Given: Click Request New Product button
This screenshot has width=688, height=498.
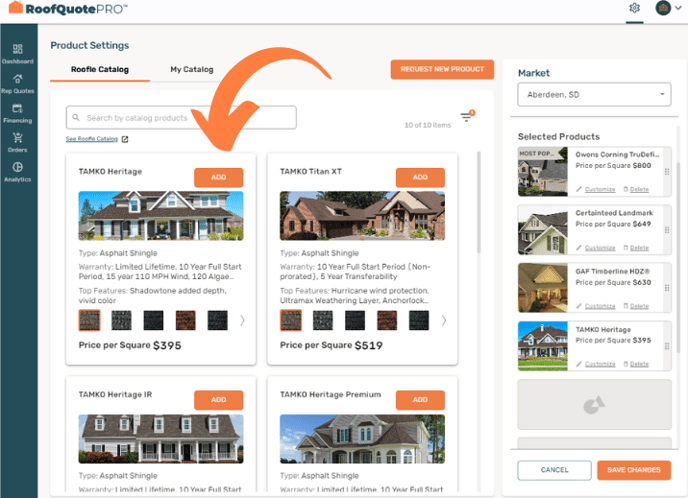Looking at the screenshot, I should 442,69.
